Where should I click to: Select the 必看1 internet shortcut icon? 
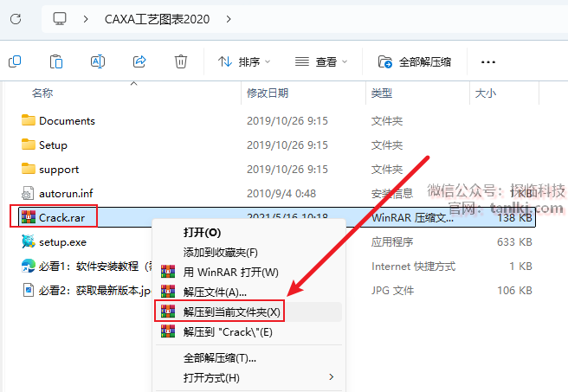click(29, 266)
